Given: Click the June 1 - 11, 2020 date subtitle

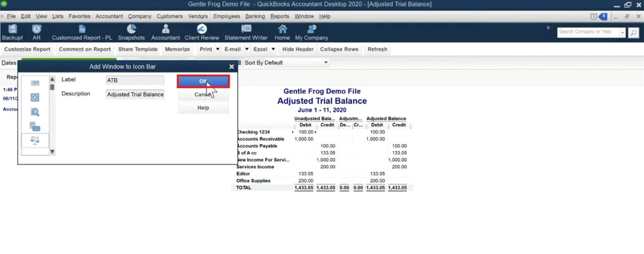Looking at the screenshot, I should coord(322,110).
